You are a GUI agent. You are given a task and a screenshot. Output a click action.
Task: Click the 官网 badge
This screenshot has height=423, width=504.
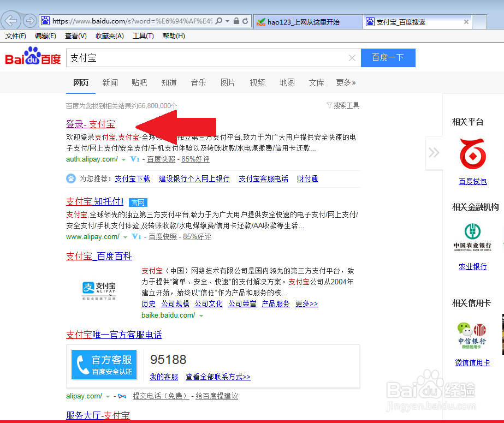(138, 202)
